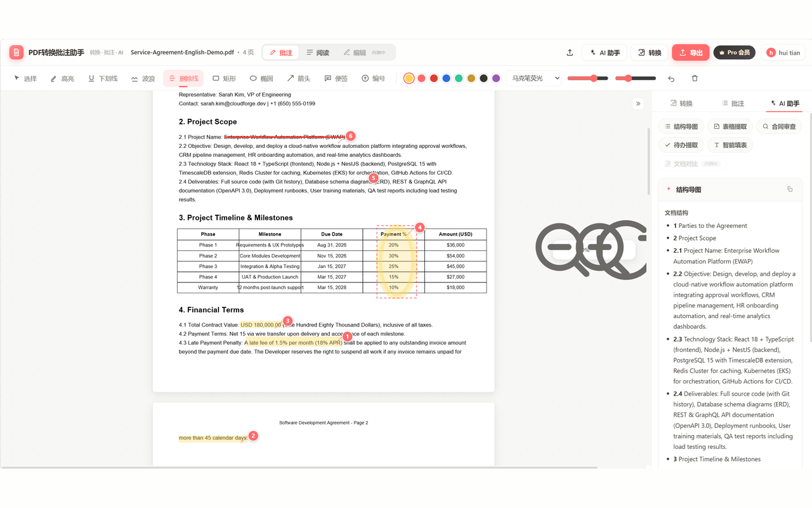This screenshot has height=508, width=812.
Task: Pick the black color swatch
Action: point(483,78)
